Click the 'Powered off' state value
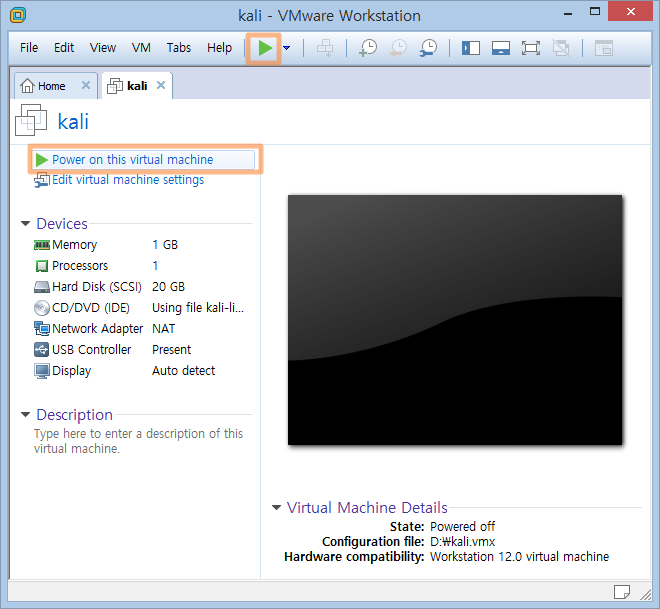 (x=462, y=527)
